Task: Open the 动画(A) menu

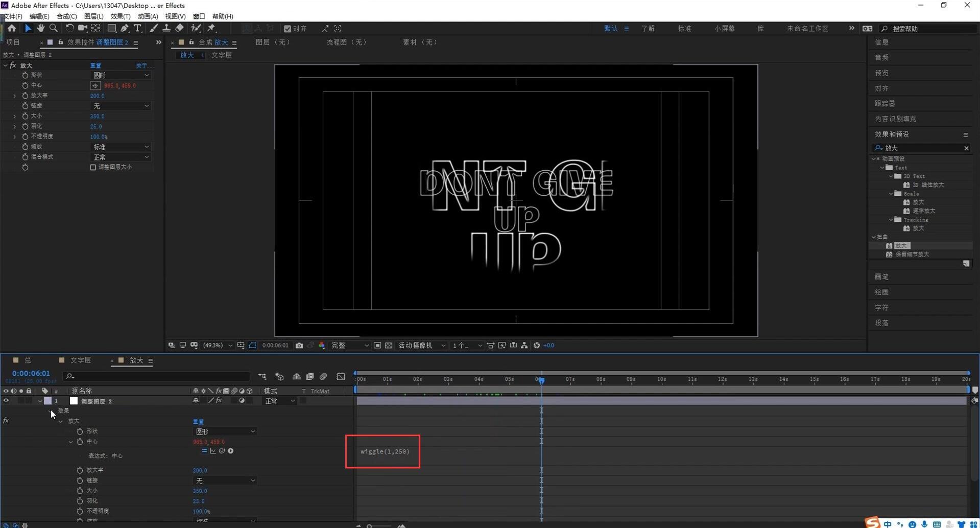Action: coord(148,16)
